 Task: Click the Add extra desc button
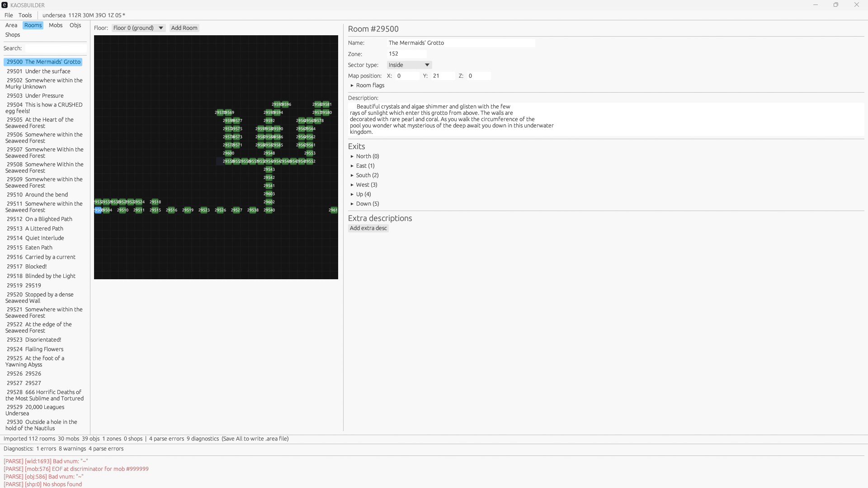[x=368, y=228]
